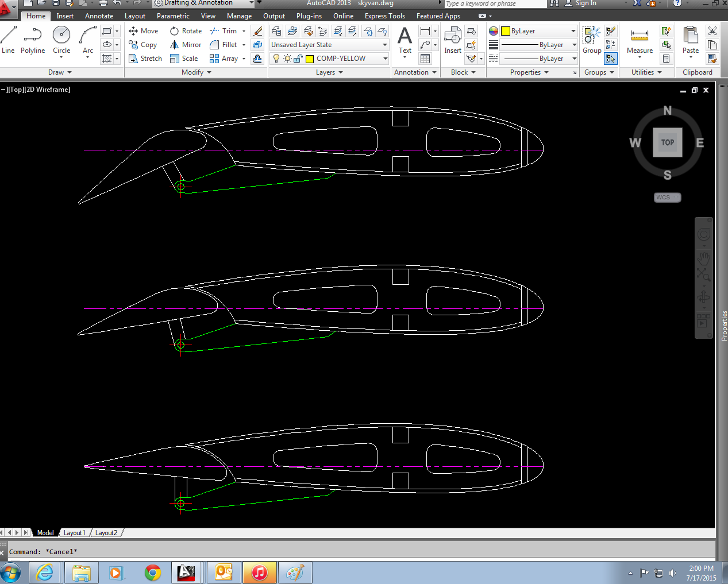Click the Mirror tool
This screenshot has height=584, width=728.
coord(185,45)
